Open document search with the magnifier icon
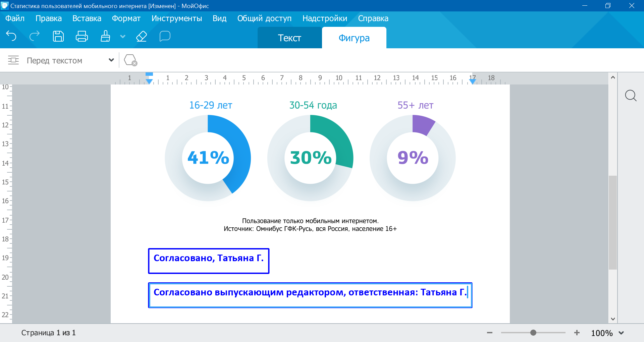Image resolution: width=644 pixels, height=342 pixels. [x=631, y=96]
